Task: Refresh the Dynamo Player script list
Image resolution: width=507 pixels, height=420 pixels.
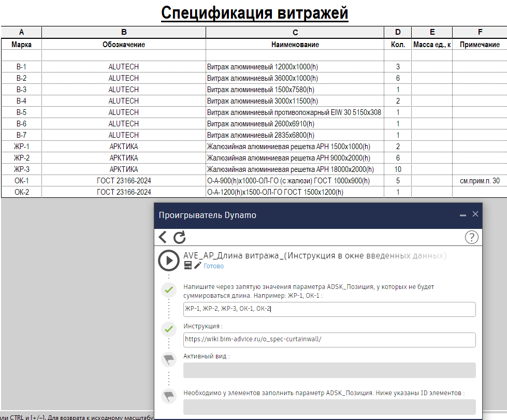Action: pos(179,237)
